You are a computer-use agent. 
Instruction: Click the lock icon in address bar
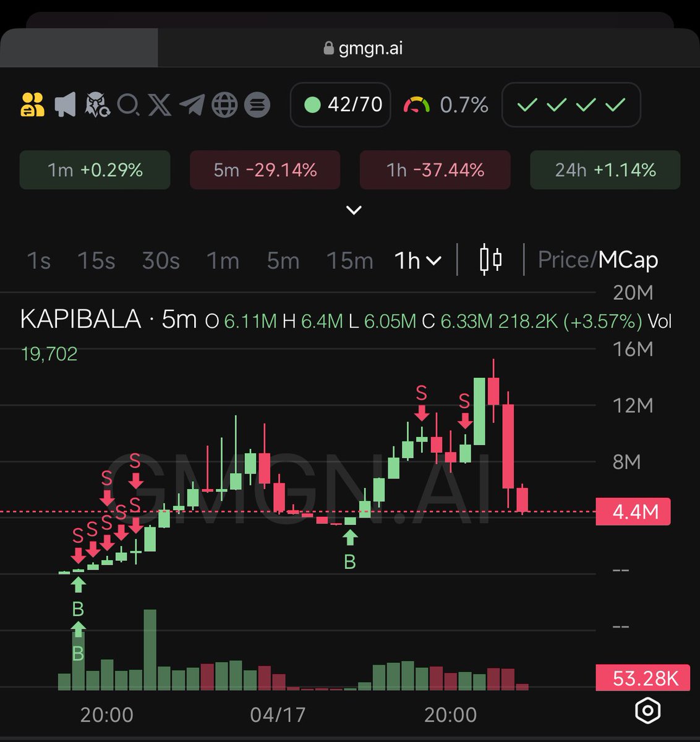(x=329, y=48)
